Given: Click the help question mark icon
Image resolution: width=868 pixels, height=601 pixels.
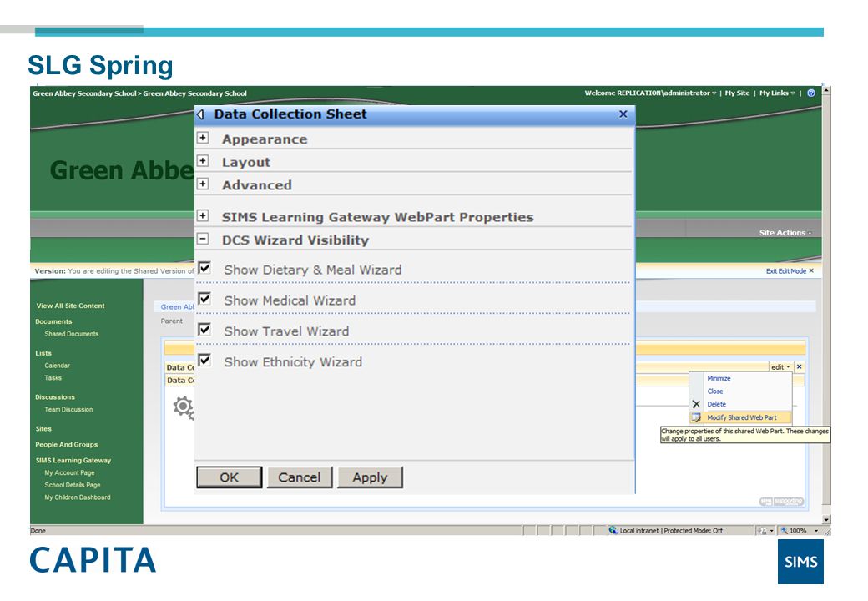Looking at the screenshot, I should point(811,93).
